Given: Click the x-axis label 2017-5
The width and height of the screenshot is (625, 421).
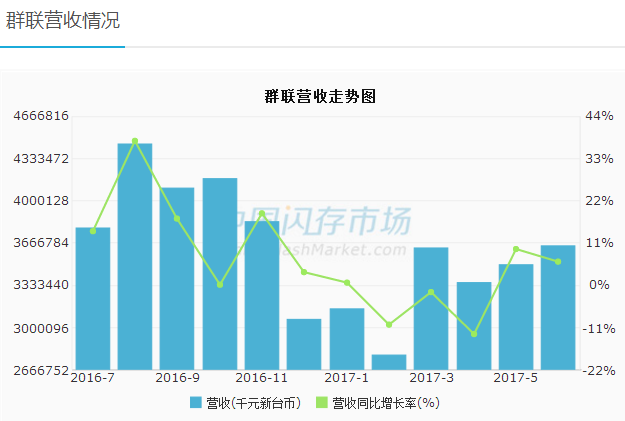Looking at the screenshot, I should [x=515, y=378].
